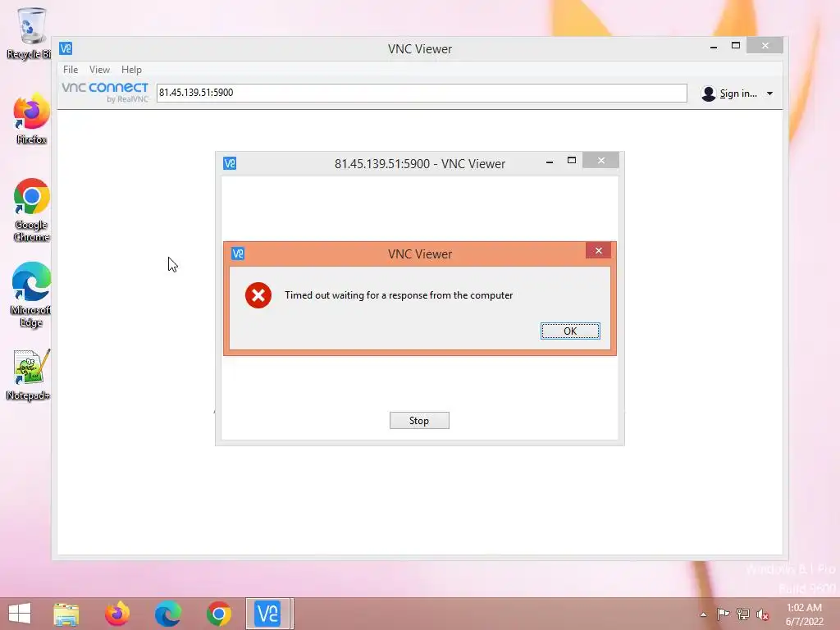Select the Firefox desktop shortcut
This screenshot has height=630, width=840.
coord(31,119)
